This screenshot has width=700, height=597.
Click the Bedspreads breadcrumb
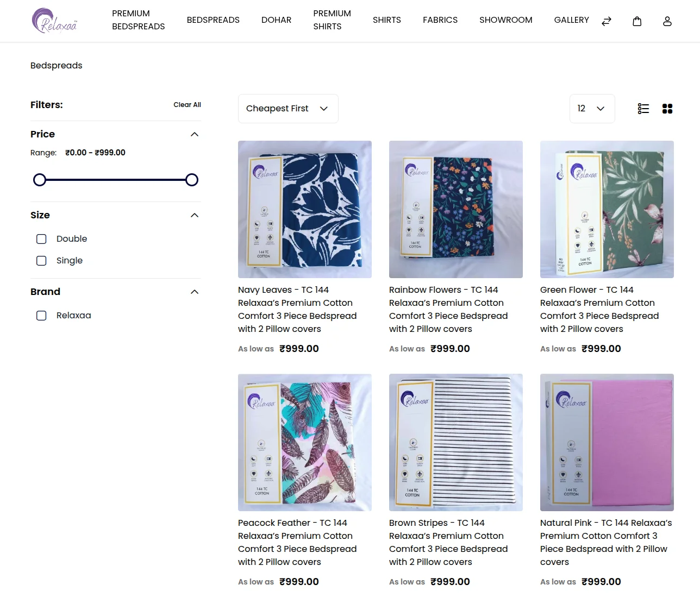pyautogui.click(x=57, y=66)
